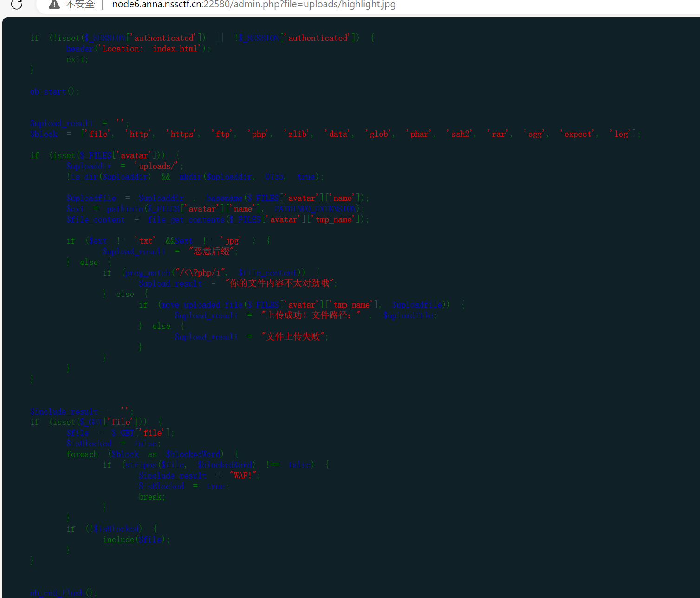Click the 文件上传失败 failure string

pos(293,337)
